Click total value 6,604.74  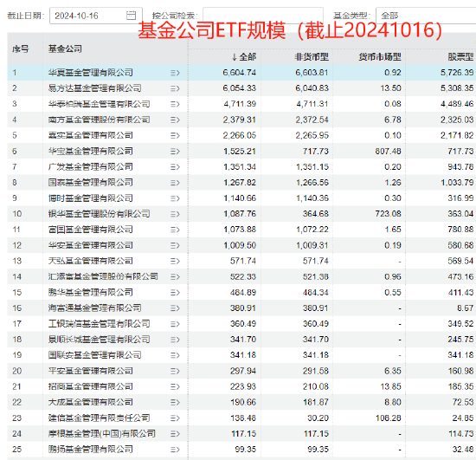240,73
